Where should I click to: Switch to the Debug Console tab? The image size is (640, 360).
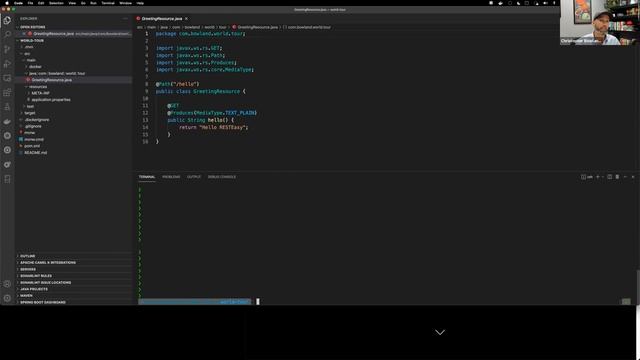[222, 177]
